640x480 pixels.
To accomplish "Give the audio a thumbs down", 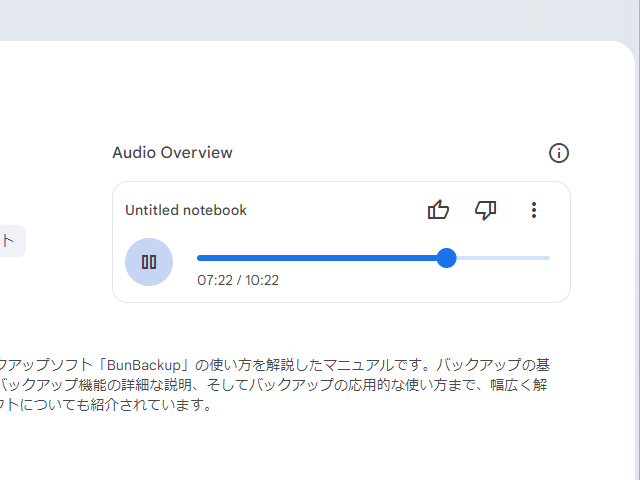I will 485,210.
